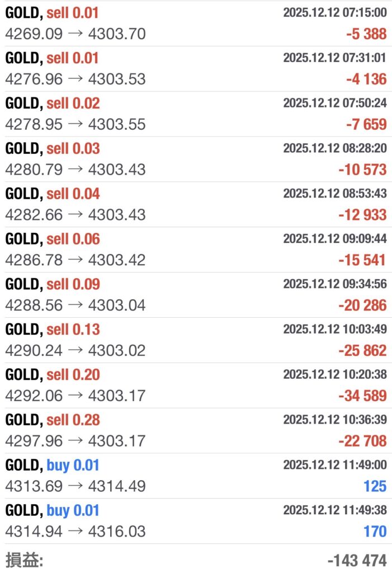Tap the GOLD sell 0.02 trade row

[196, 114]
